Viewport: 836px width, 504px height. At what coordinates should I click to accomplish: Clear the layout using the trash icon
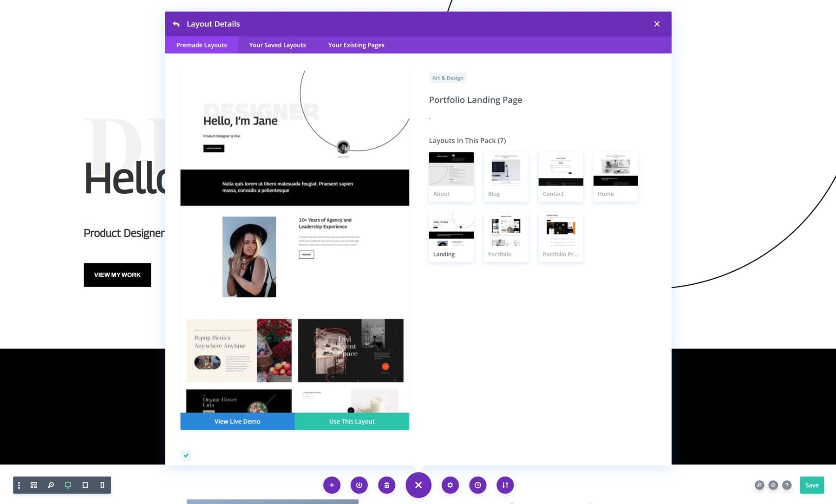[x=386, y=485]
